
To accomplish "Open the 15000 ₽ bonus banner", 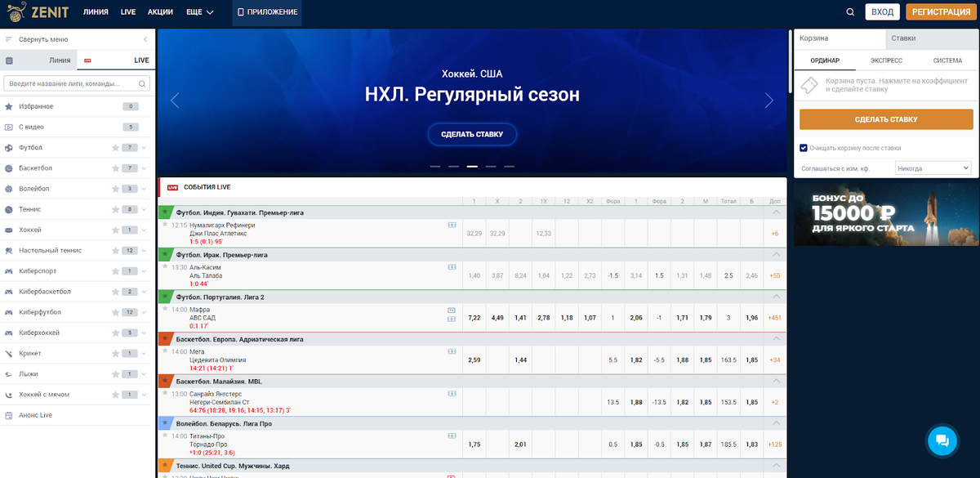I will 886,215.
